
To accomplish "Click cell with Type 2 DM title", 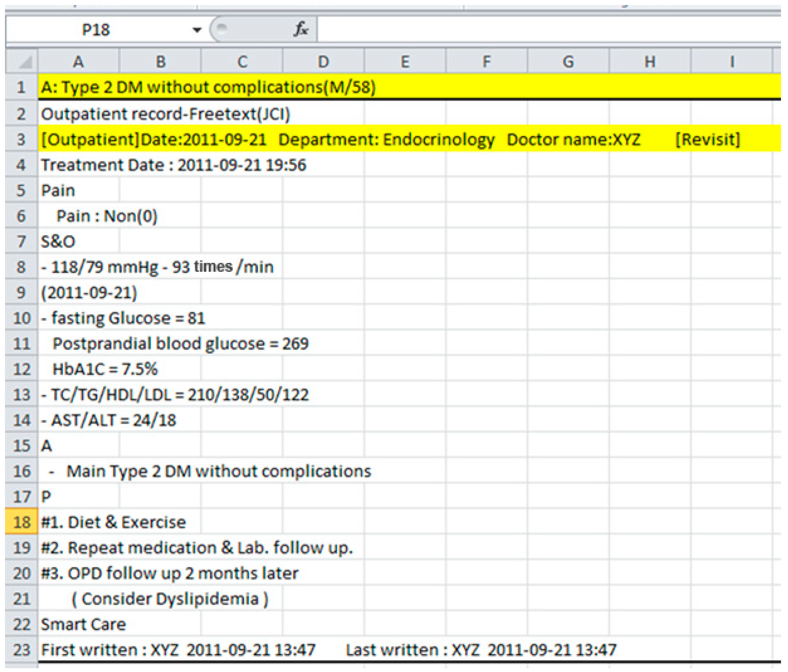I will (x=78, y=87).
